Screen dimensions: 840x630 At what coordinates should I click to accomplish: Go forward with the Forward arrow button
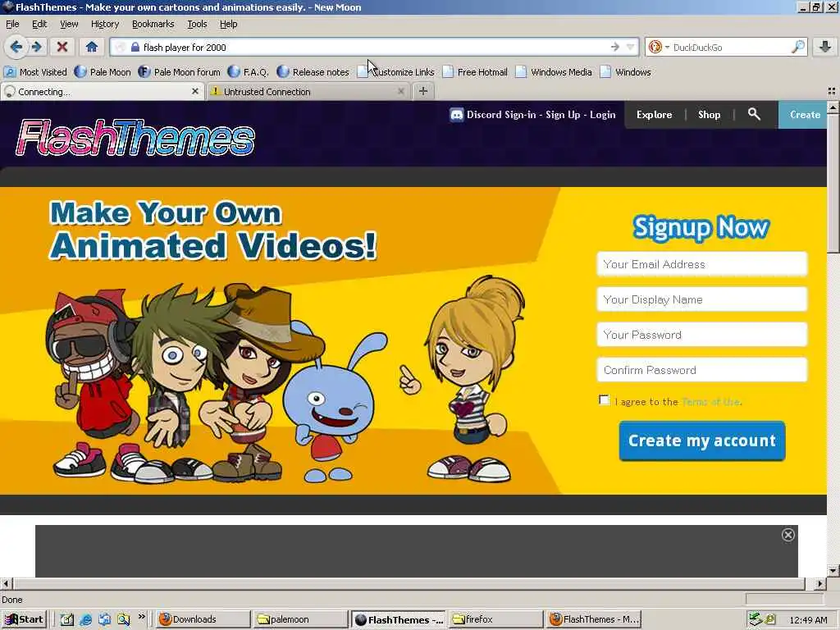click(x=36, y=47)
